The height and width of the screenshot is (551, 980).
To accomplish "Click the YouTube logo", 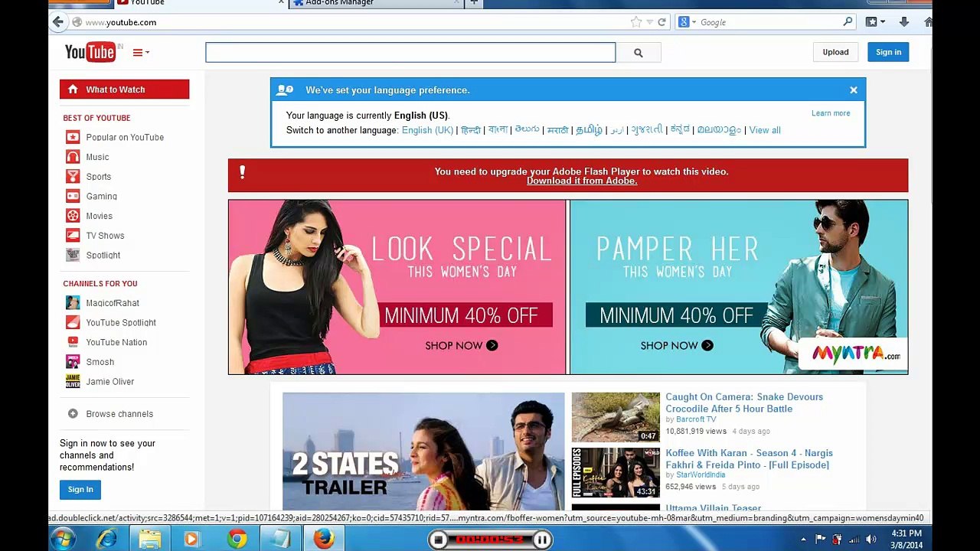I will click(x=90, y=52).
